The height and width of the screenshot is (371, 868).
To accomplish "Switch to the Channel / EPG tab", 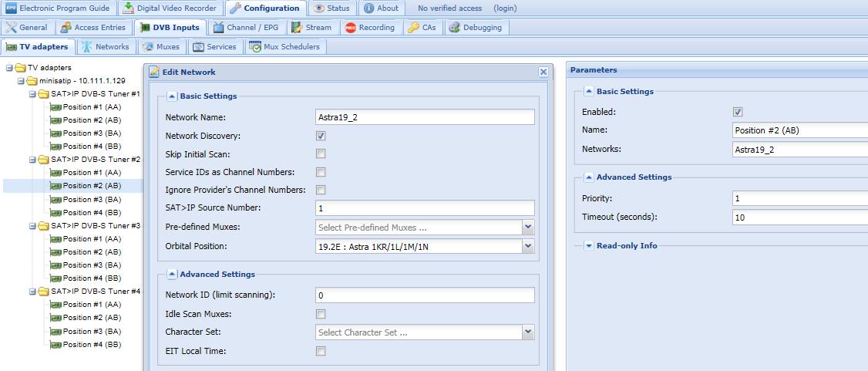I will coord(247,27).
